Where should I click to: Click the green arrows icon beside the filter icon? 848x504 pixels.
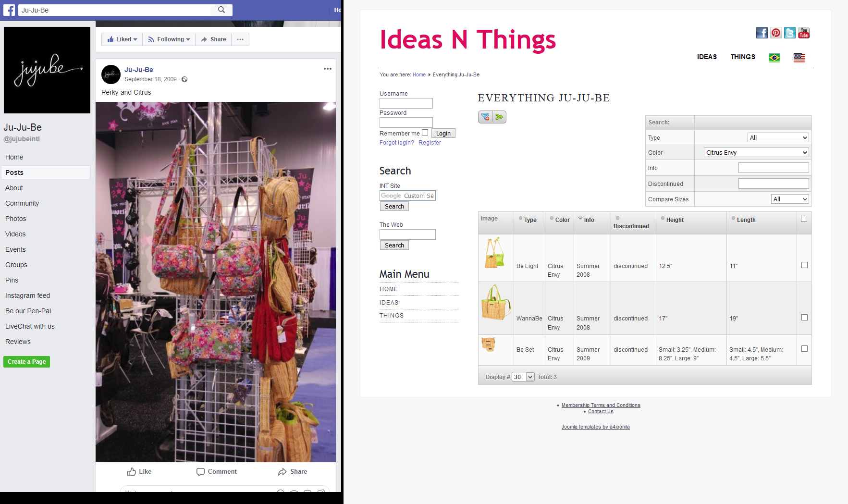[x=500, y=117]
